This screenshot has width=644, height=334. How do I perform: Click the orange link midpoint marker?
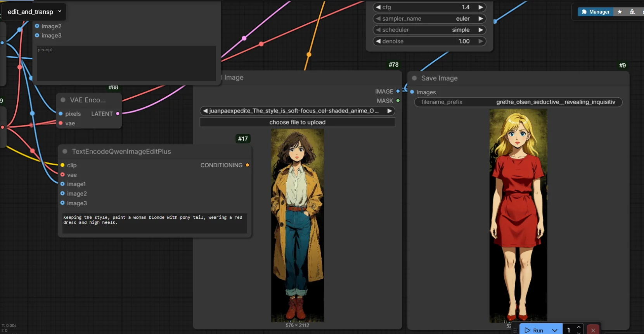click(309, 55)
